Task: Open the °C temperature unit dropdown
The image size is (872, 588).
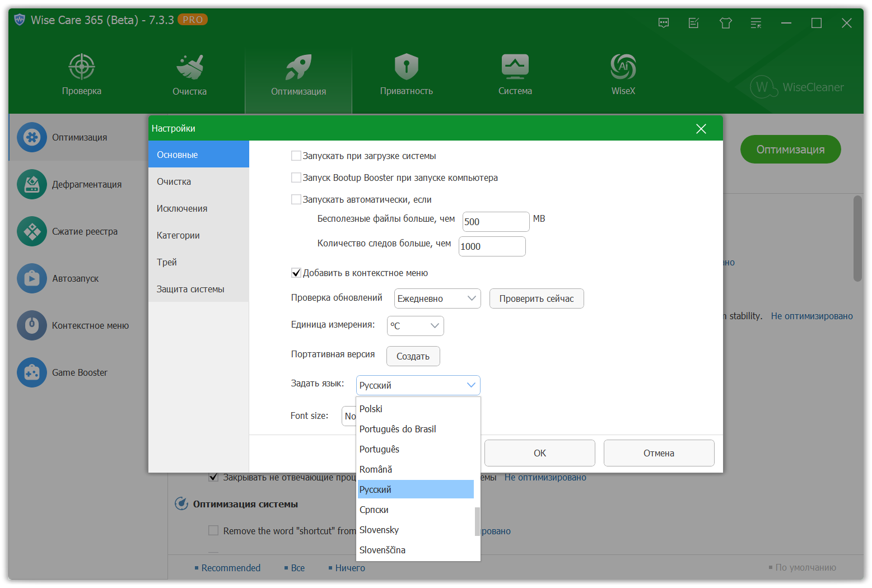Action: pyautogui.click(x=415, y=326)
